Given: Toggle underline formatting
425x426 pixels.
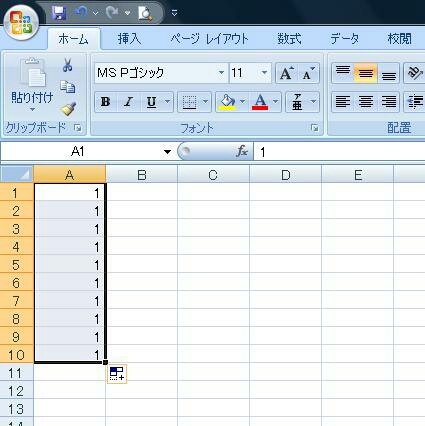Looking at the screenshot, I should (151, 102).
